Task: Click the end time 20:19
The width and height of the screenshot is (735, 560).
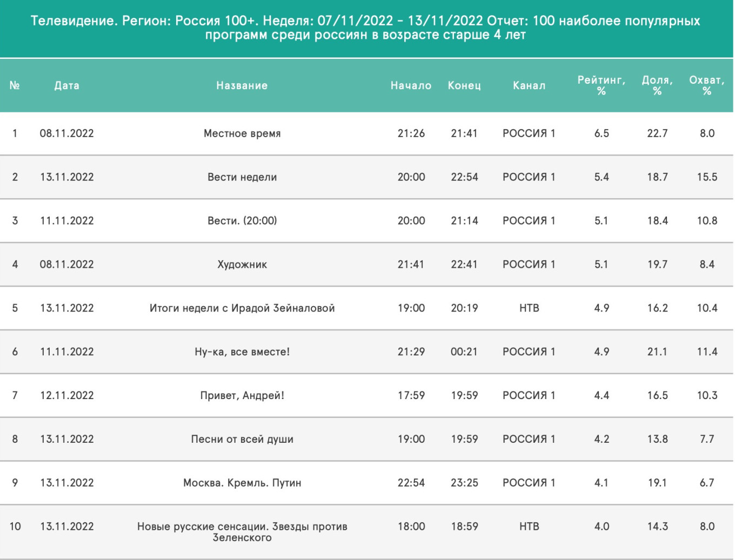Action: 464,308
